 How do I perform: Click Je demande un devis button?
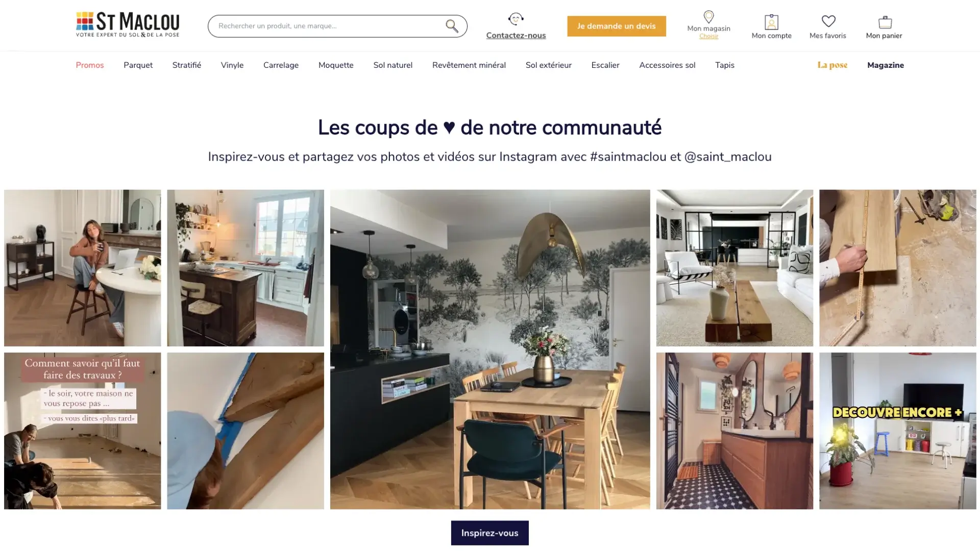[x=616, y=26]
